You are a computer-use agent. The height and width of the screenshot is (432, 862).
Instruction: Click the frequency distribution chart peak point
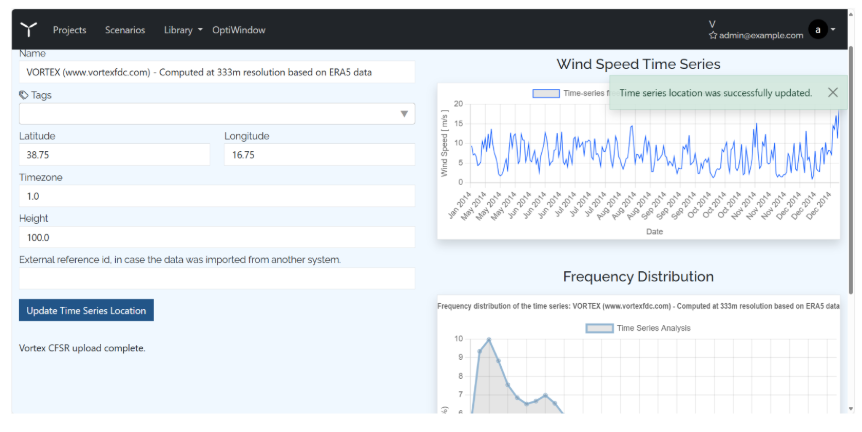[x=489, y=340]
